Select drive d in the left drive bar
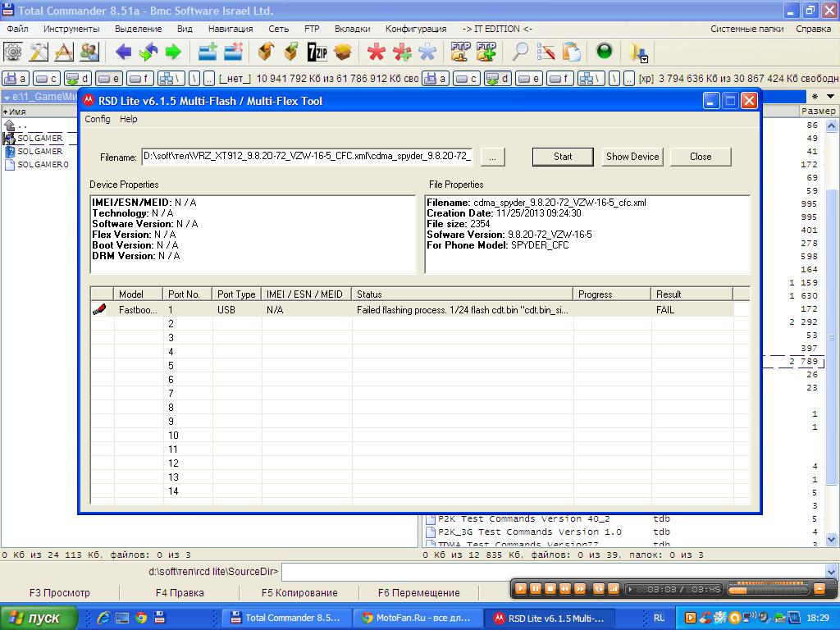 click(x=78, y=79)
